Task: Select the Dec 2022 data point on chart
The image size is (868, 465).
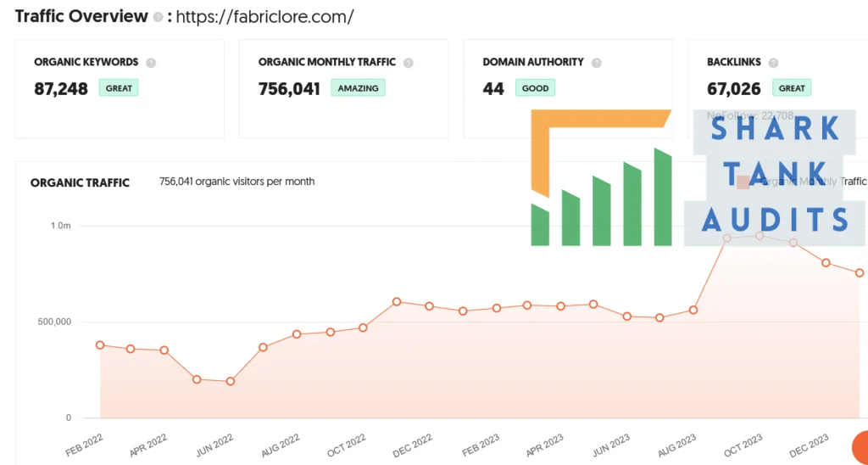Action: point(430,306)
